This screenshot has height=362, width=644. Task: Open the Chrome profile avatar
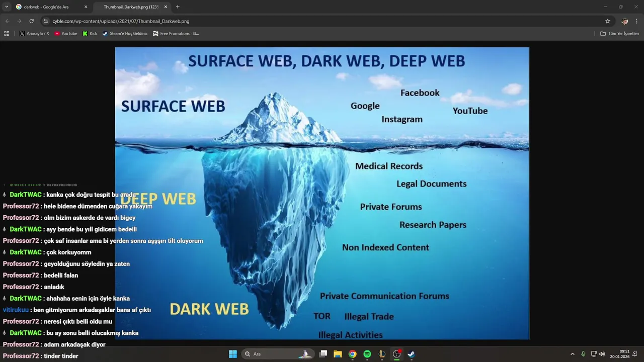click(x=624, y=21)
